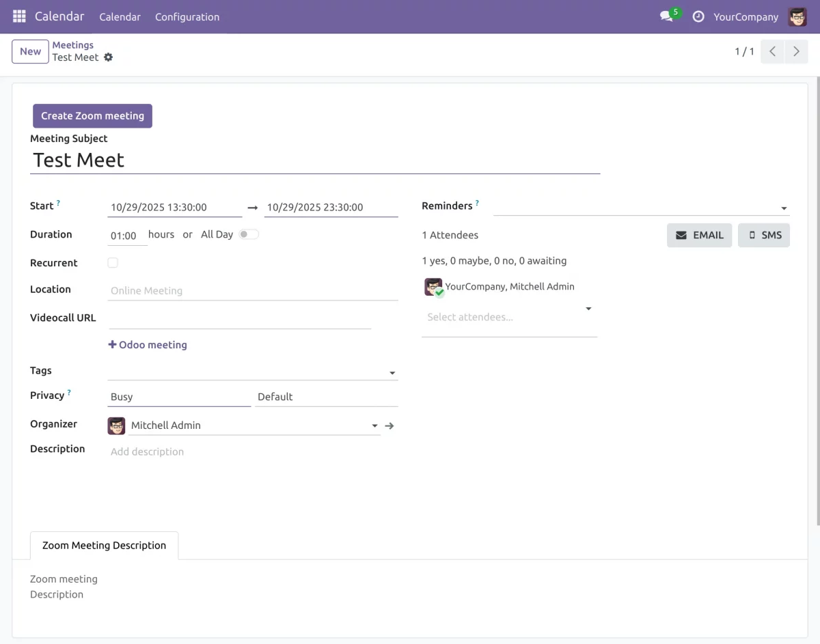Image resolution: width=820 pixels, height=644 pixels.
Task: Click the Reminders help question mark
Action: coord(477,203)
